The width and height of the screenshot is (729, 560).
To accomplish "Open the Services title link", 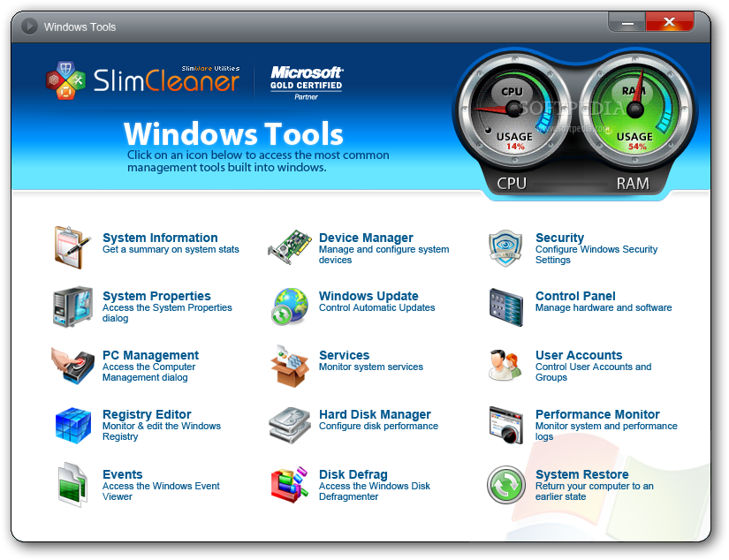I will 344,355.
